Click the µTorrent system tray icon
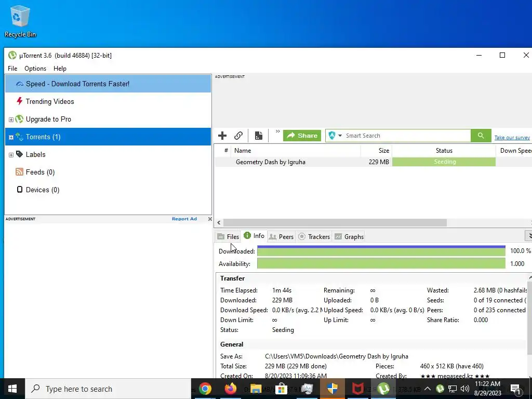 point(440,389)
